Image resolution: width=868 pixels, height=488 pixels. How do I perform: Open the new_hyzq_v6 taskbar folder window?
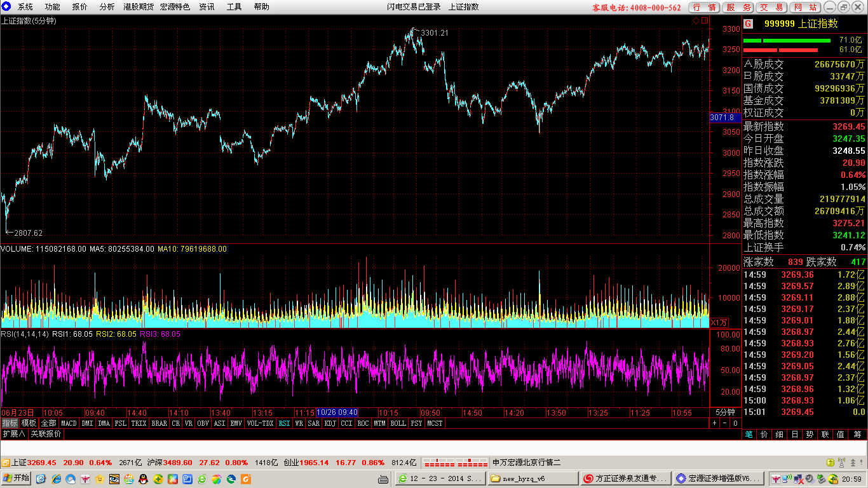click(533, 478)
